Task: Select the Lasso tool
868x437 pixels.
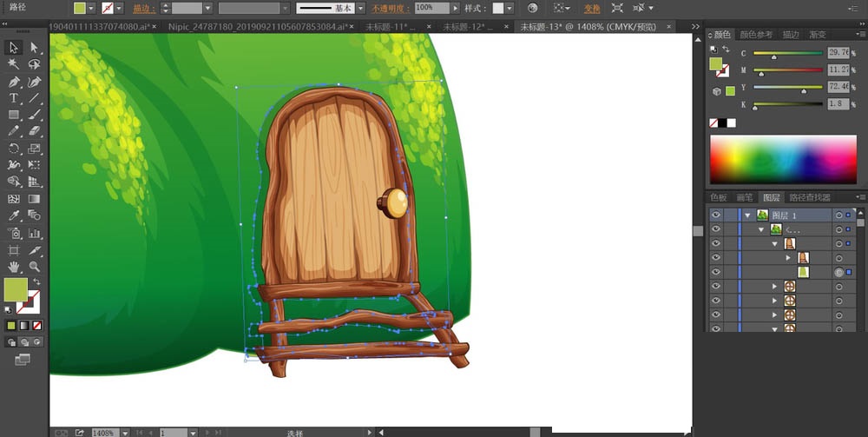Action: pos(35,64)
